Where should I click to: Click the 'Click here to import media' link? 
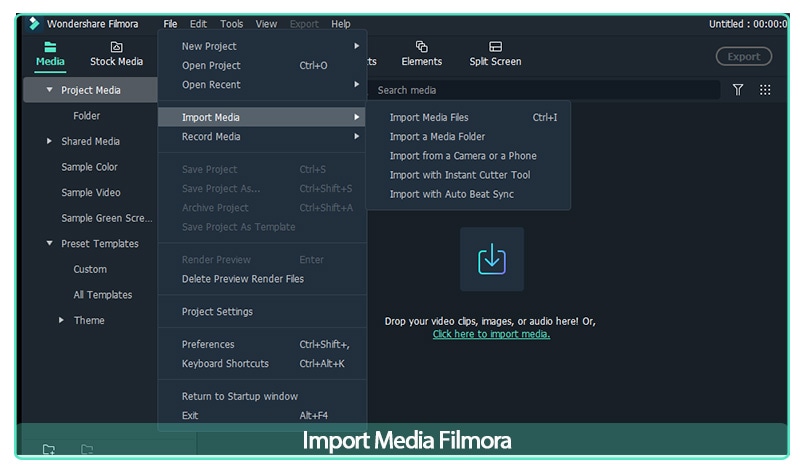[491, 334]
